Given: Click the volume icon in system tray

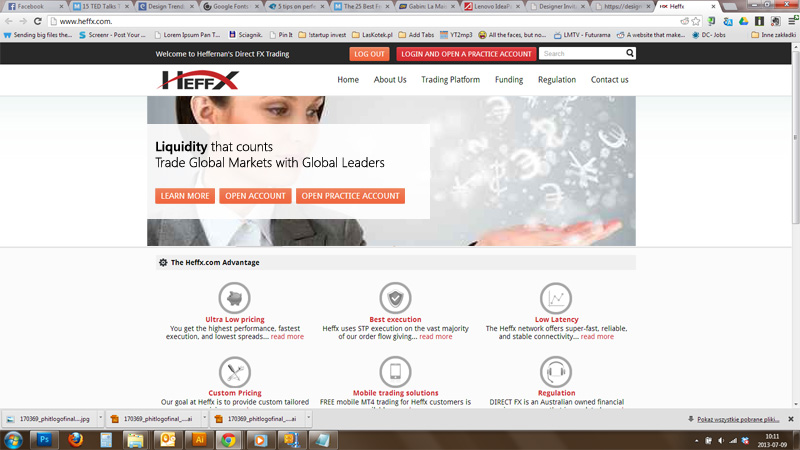Looking at the screenshot, I should [720, 440].
